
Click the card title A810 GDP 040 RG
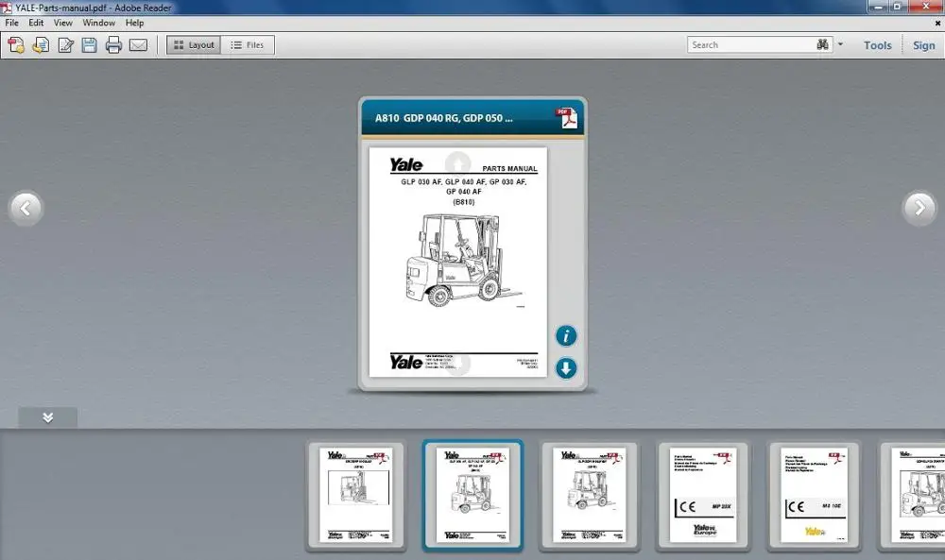(443, 118)
